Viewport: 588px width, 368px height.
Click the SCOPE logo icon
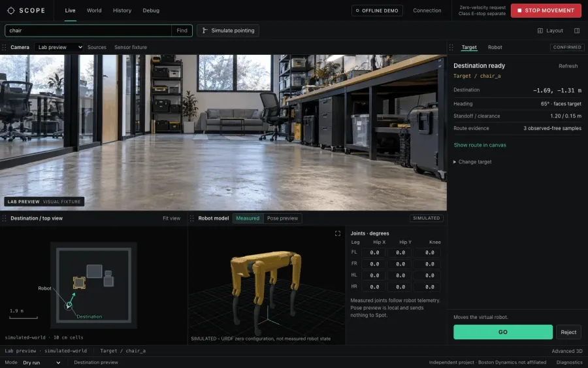click(x=11, y=10)
